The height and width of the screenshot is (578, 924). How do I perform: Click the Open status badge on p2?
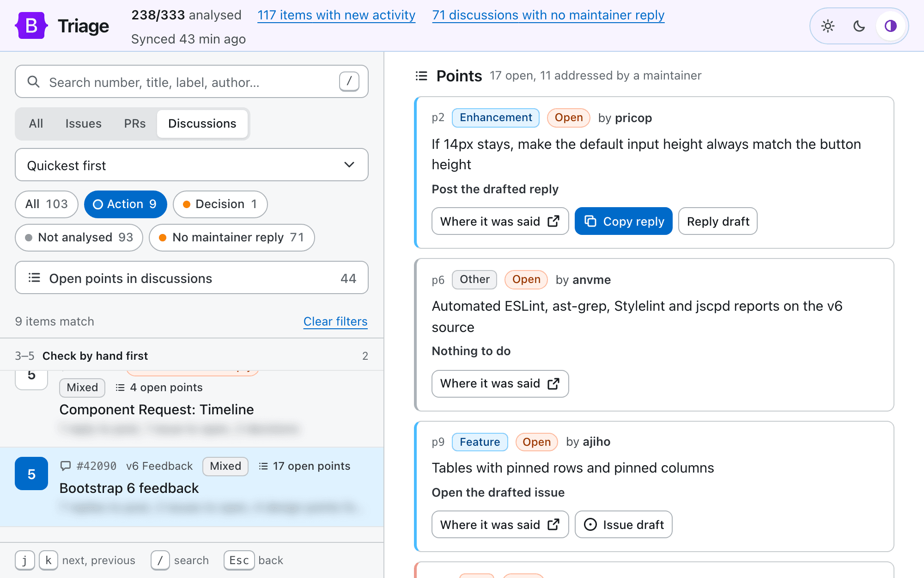coord(569,117)
